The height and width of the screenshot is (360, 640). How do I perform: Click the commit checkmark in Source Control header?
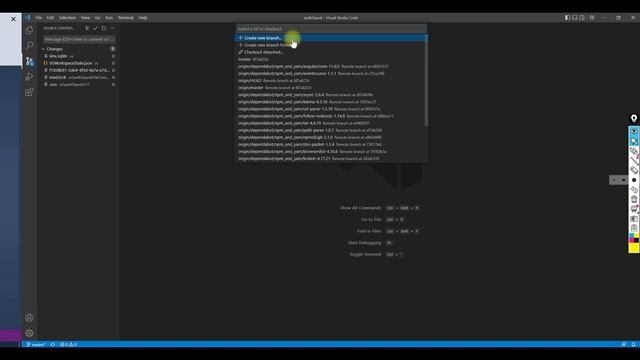(x=95, y=28)
